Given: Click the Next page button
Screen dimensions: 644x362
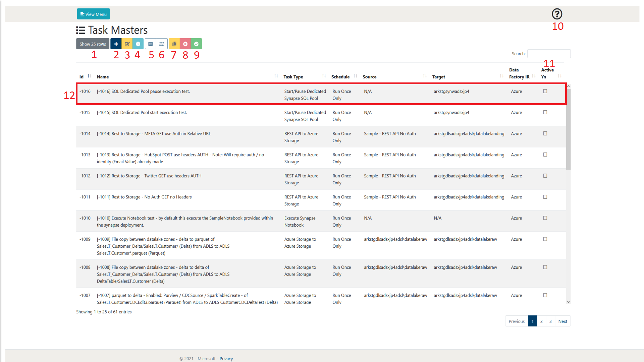Looking at the screenshot, I should 562,321.
